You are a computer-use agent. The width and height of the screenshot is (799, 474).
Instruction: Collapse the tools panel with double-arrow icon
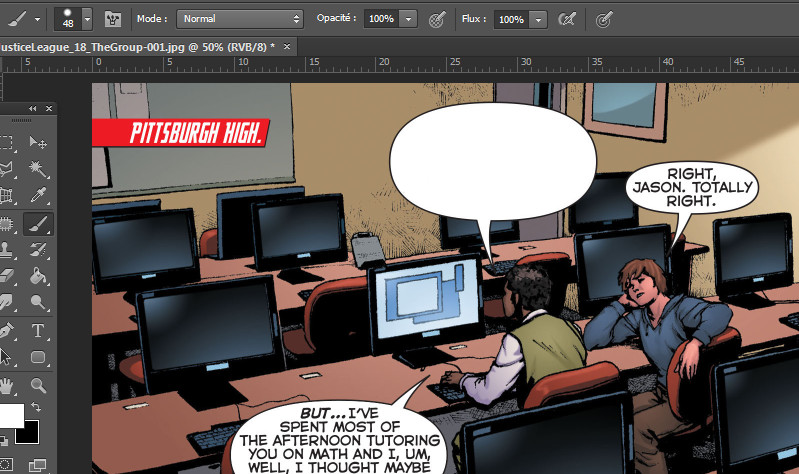(33, 109)
